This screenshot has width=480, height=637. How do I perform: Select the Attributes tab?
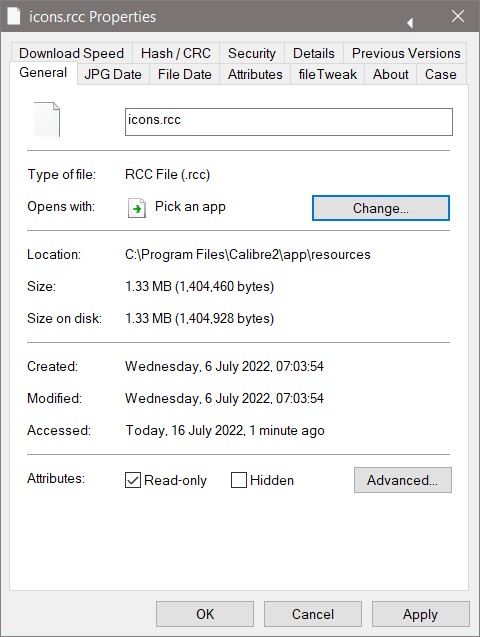tap(255, 74)
